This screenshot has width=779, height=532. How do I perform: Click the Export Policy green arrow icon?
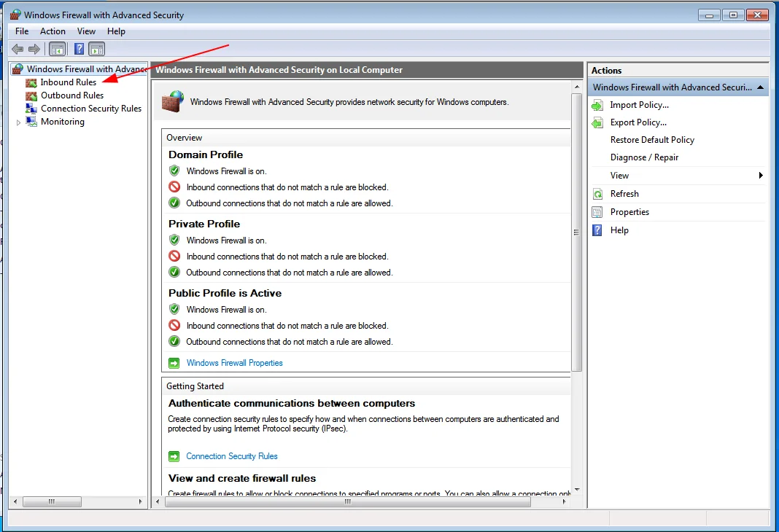click(597, 122)
